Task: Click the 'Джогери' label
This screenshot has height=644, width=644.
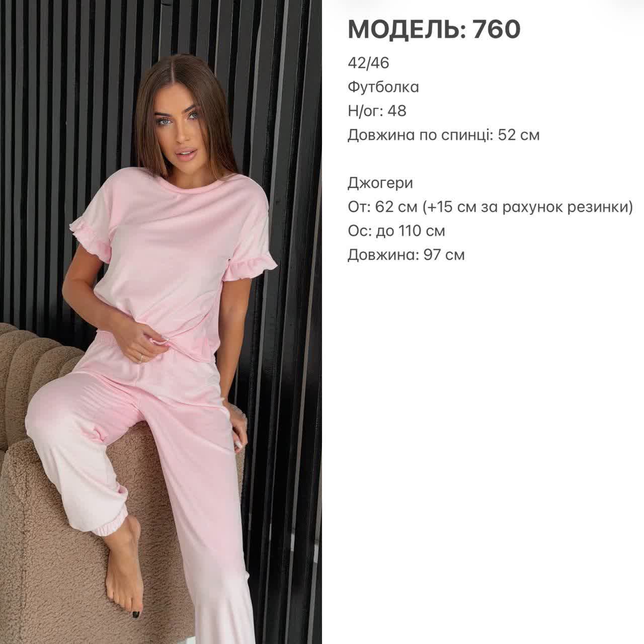Action: click(x=380, y=183)
